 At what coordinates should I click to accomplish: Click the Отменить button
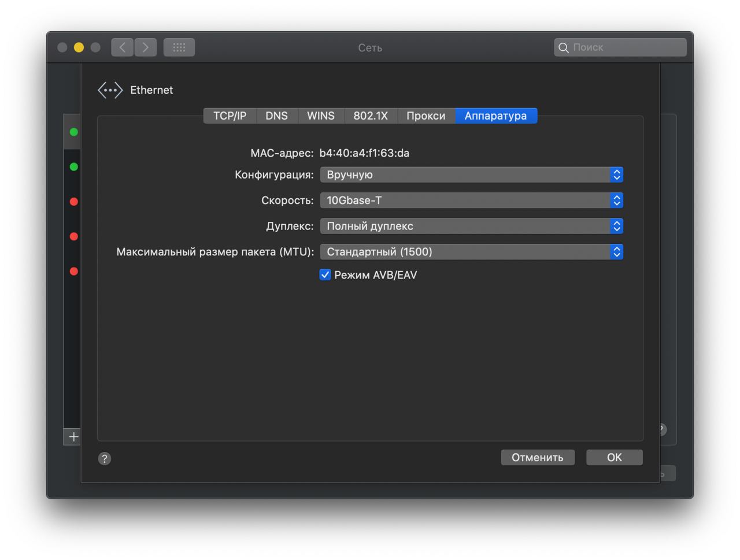(538, 458)
